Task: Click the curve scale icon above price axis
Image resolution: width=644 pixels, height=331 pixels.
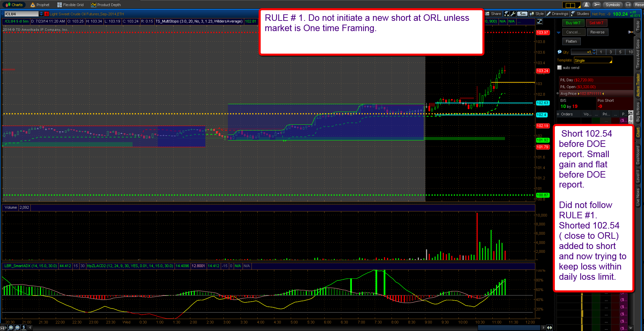Action: [539, 22]
